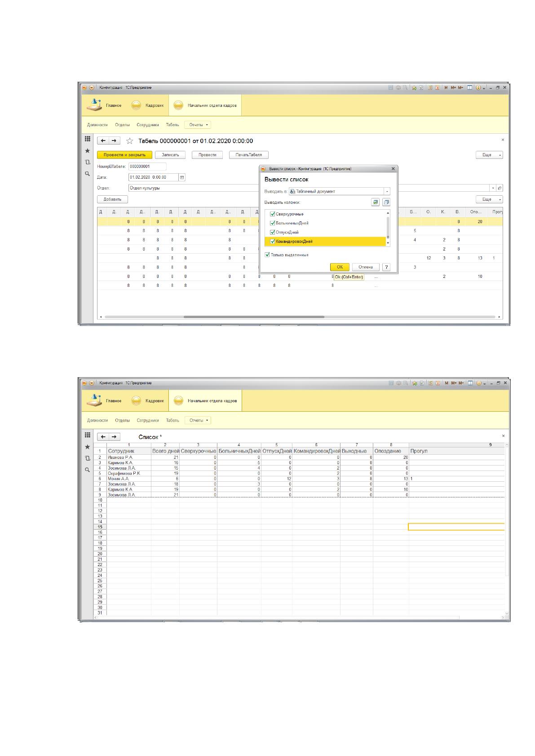The width and height of the screenshot is (535, 756).
Task: Expand the Выводить в Табличный документ dropdown
Action: click(387, 191)
